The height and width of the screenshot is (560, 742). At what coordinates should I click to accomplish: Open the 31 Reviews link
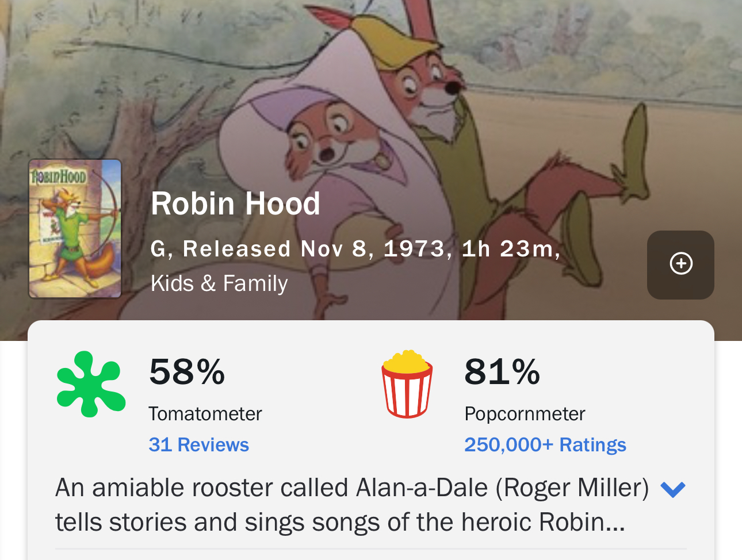pos(198,445)
